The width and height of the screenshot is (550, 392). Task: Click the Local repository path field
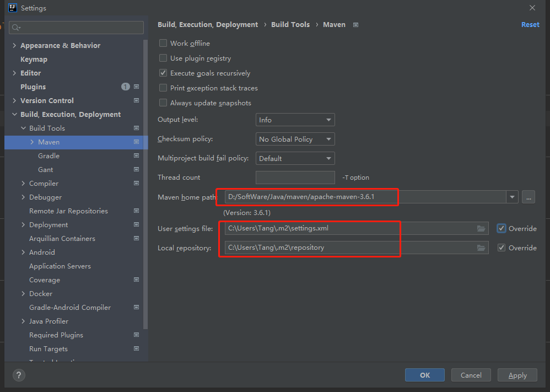click(x=357, y=248)
